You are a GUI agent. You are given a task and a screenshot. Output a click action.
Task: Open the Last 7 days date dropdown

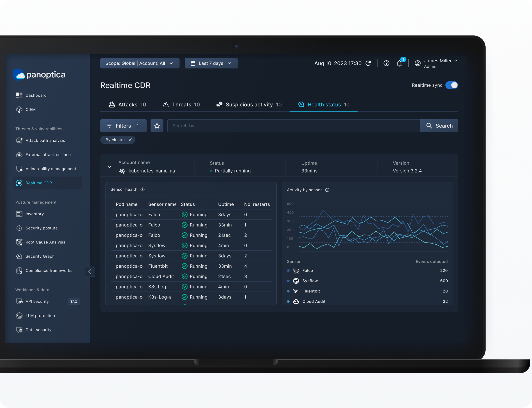pos(211,63)
